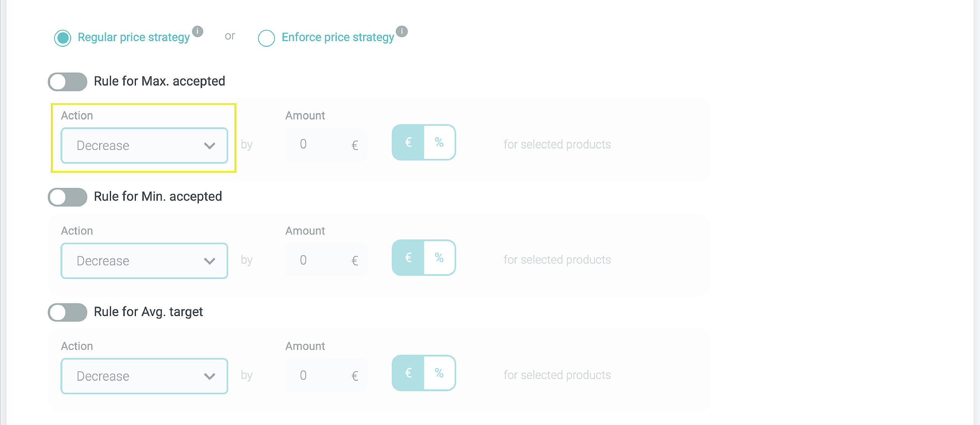This screenshot has height=425, width=980.
Task: Turn on Rule for Avg. target switch
Action: (x=67, y=312)
